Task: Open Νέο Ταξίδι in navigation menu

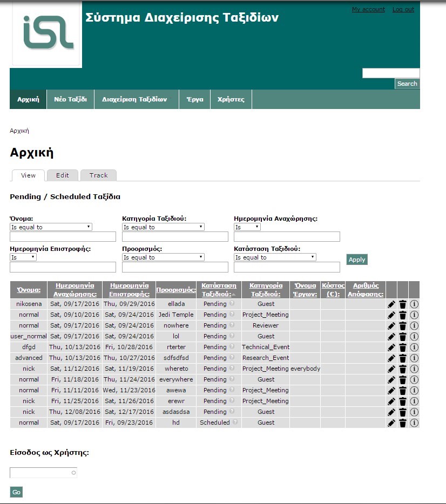Action: (70, 99)
